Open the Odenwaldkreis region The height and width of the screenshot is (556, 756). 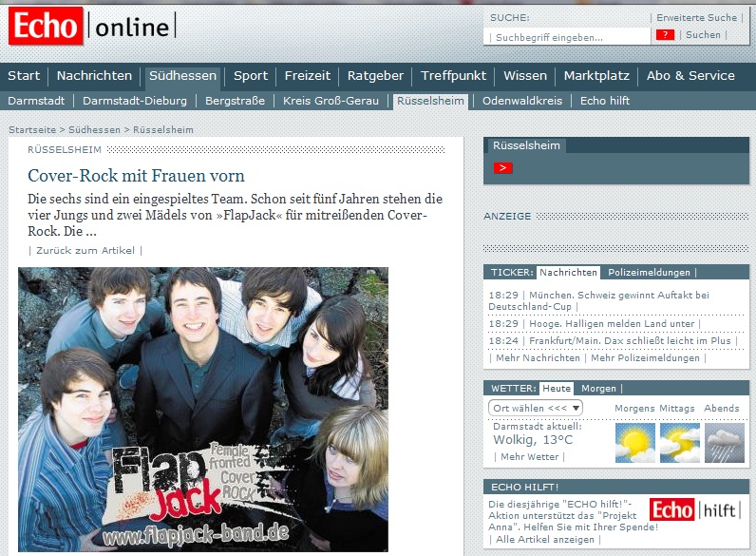tap(522, 101)
